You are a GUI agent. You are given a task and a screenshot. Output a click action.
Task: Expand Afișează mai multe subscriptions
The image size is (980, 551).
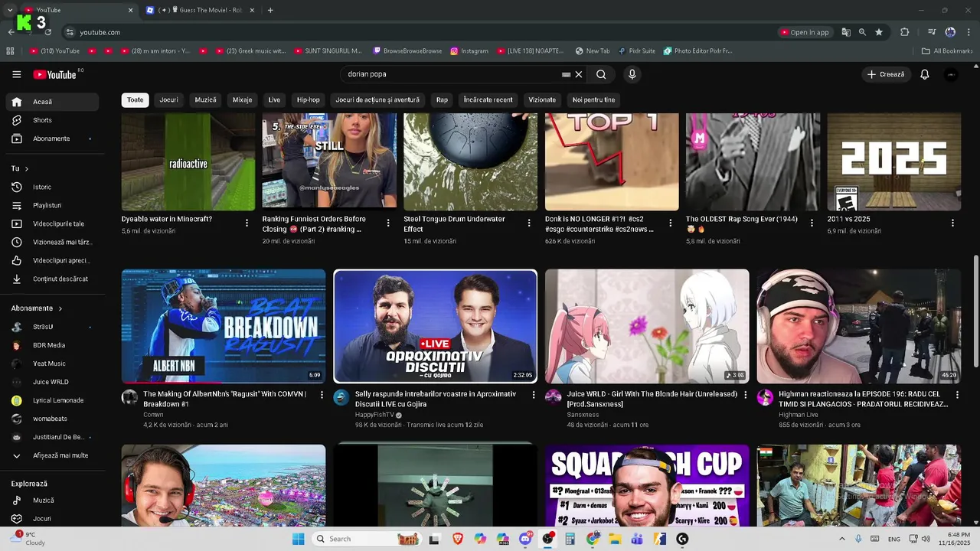tap(53, 455)
